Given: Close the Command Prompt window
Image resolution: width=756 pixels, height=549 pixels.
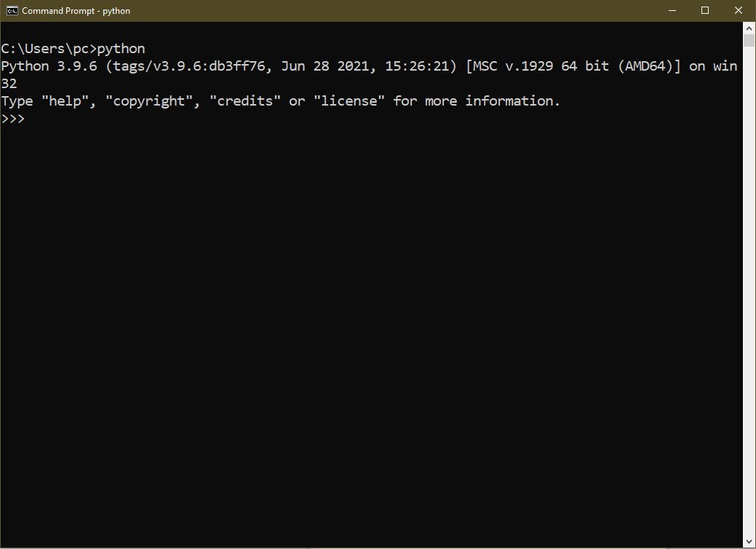Looking at the screenshot, I should pyautogui.click(x=739, y=11).
